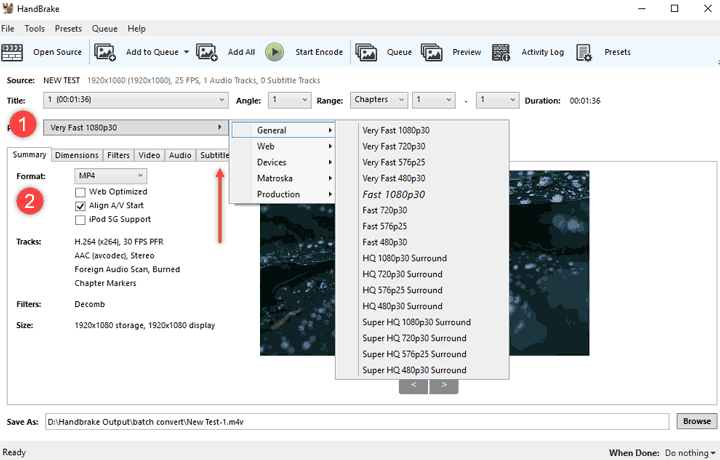
Task: Switch to the Subtitles tab
Action: (214, 155)
